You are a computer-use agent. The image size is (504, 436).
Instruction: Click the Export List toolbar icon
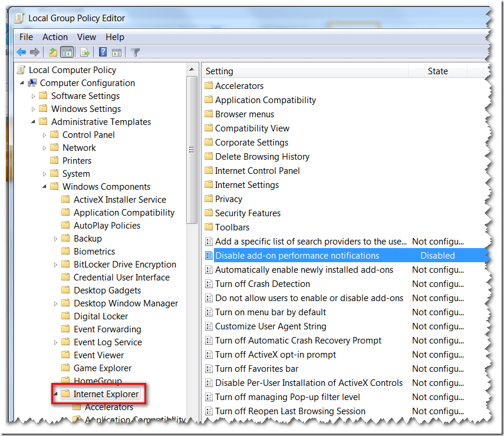point(85,52)
